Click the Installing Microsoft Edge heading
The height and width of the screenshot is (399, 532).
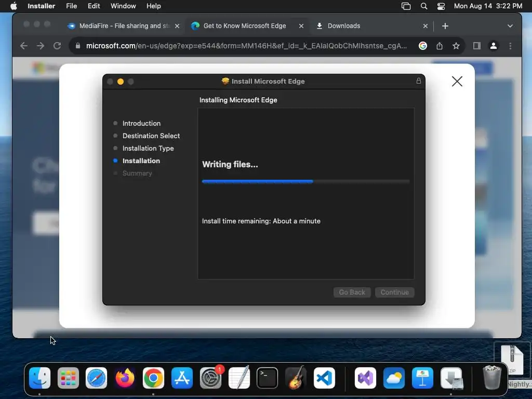point(238,100)
